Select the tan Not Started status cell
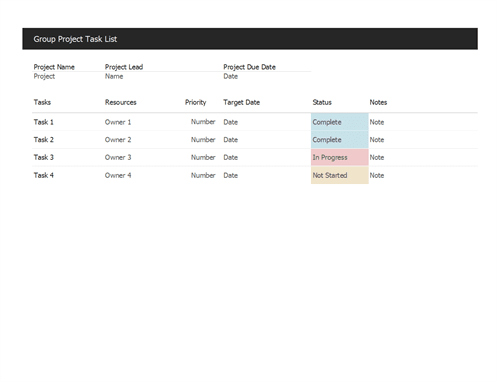The image size is (498, 382). (x=339, y=175)
